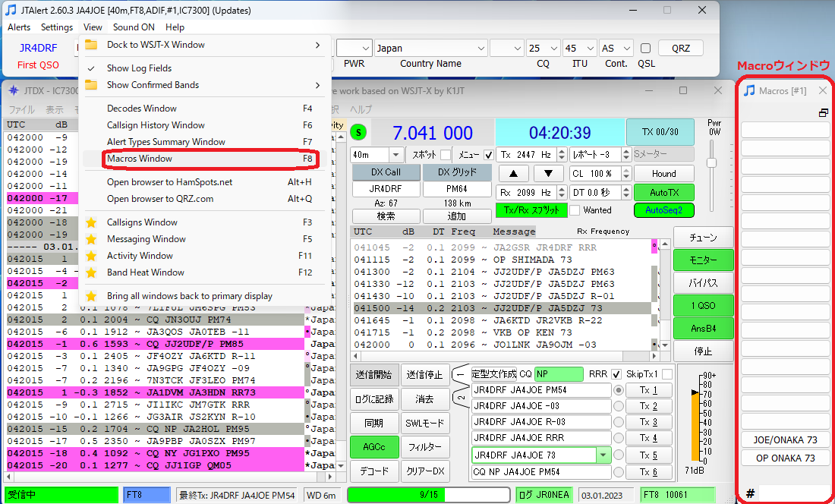Open the Japan country name dropdown
This screenshot has height=504, width=835.
[x=479, y=49]
